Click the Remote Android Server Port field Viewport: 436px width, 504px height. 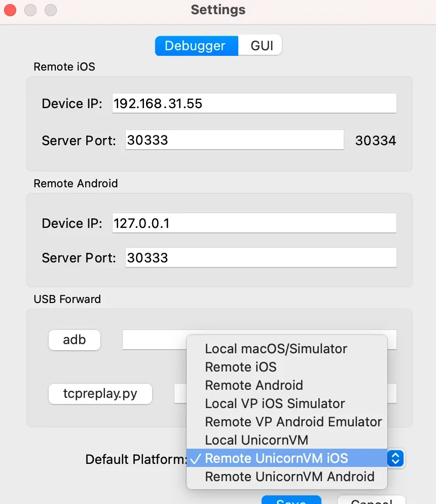pos(261,257)
